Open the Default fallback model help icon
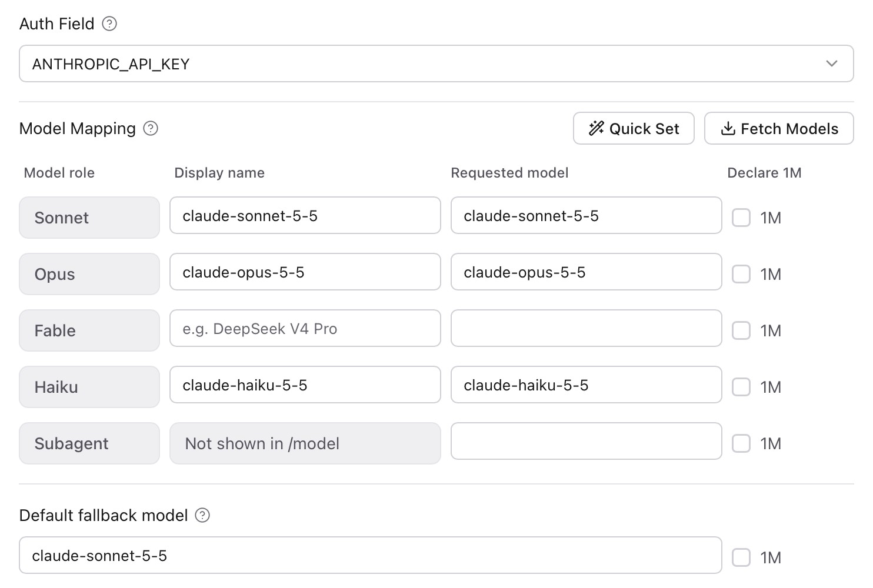This screenshot has height=588, width=873. 202,515
